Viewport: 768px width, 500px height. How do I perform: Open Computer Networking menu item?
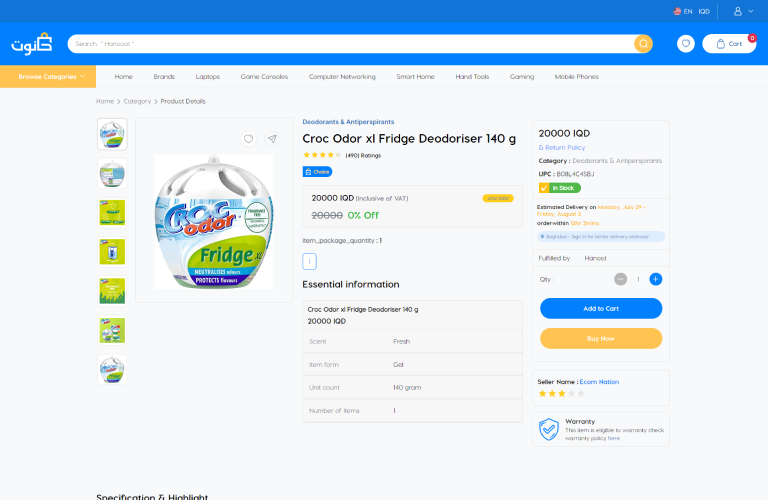[342, 76]
